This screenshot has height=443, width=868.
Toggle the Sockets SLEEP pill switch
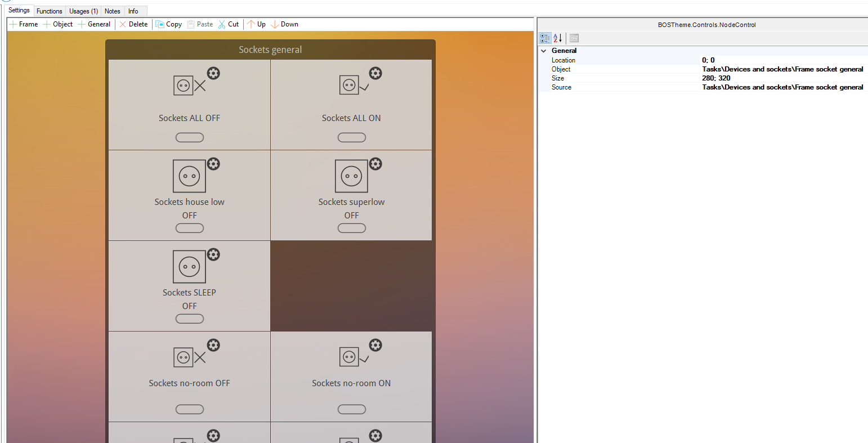190,319
